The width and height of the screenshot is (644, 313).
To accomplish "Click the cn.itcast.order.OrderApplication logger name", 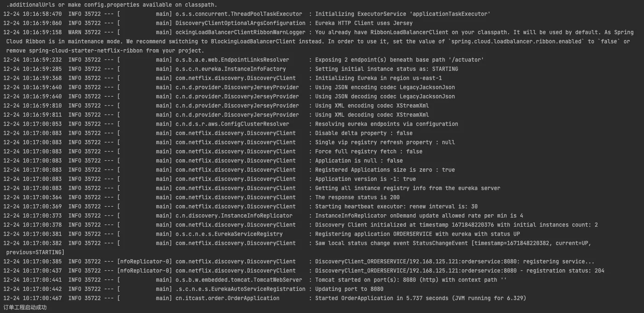I will 227,298.
